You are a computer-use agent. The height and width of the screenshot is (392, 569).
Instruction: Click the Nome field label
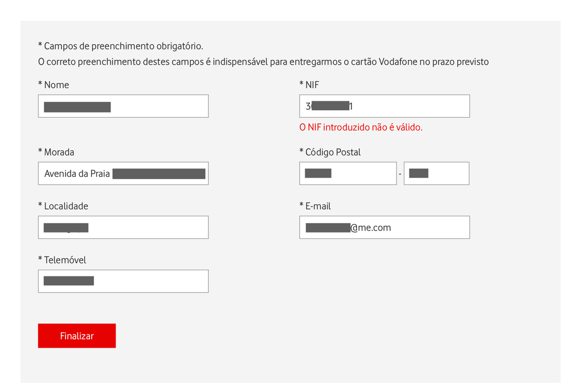click(53, 84)
